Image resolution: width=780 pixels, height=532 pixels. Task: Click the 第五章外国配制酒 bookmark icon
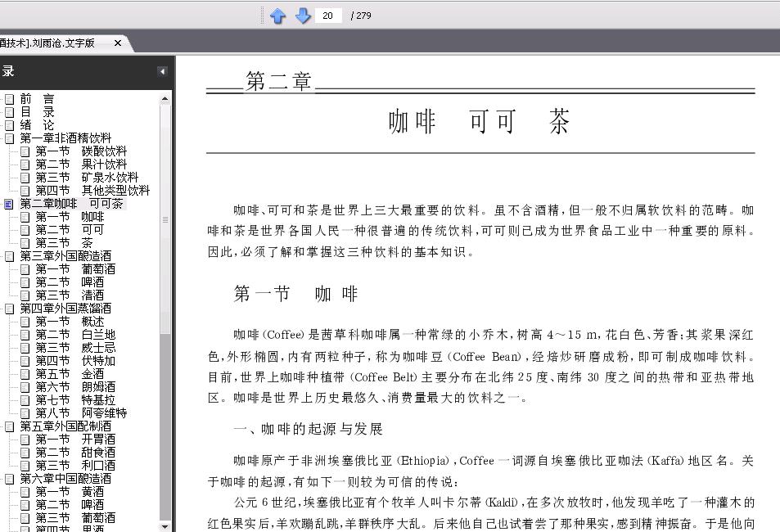(x=10, y=426)
